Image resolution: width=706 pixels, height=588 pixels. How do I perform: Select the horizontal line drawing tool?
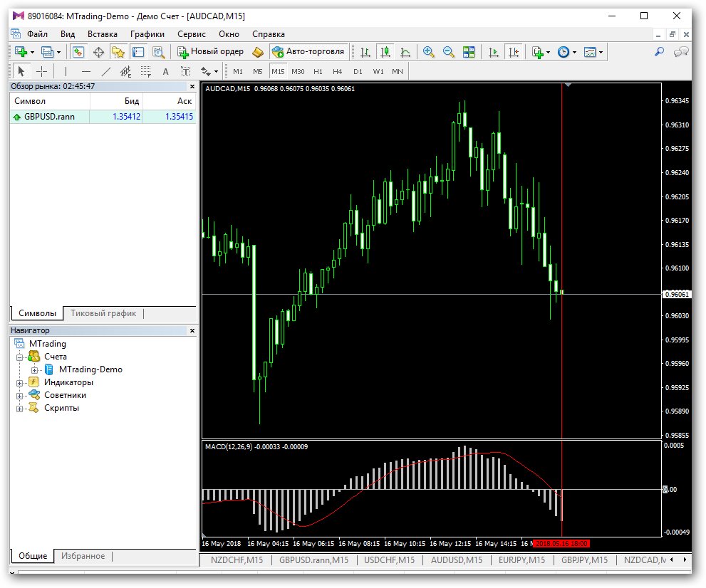[86, 71]
